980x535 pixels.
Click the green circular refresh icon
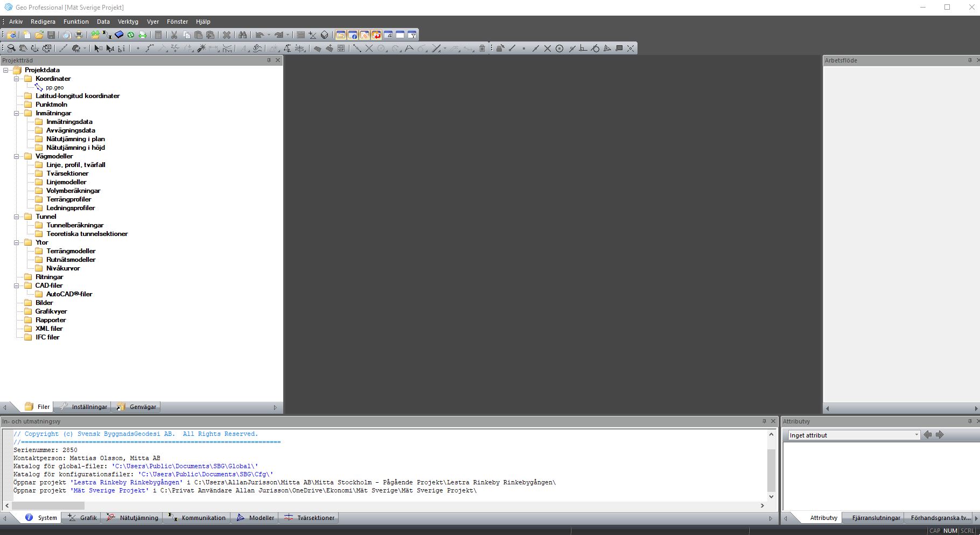point(131,35)
